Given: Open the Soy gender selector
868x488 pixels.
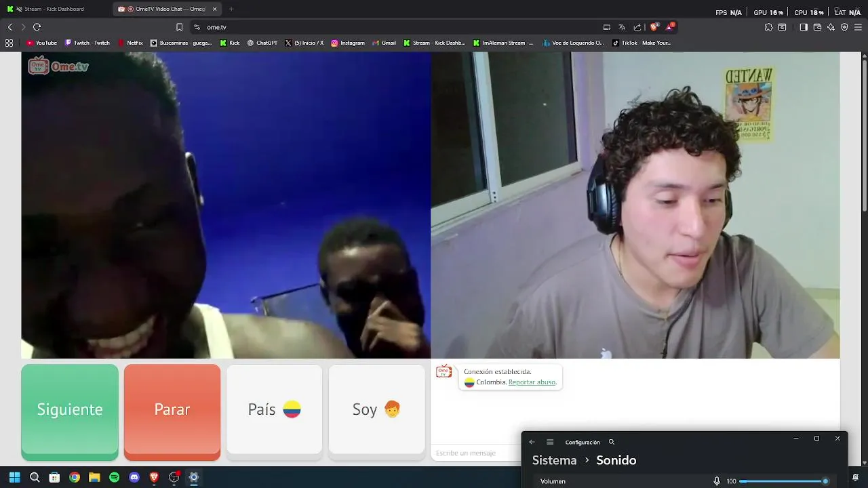Looking at the screenshot, I should click(x=376, y=409).
